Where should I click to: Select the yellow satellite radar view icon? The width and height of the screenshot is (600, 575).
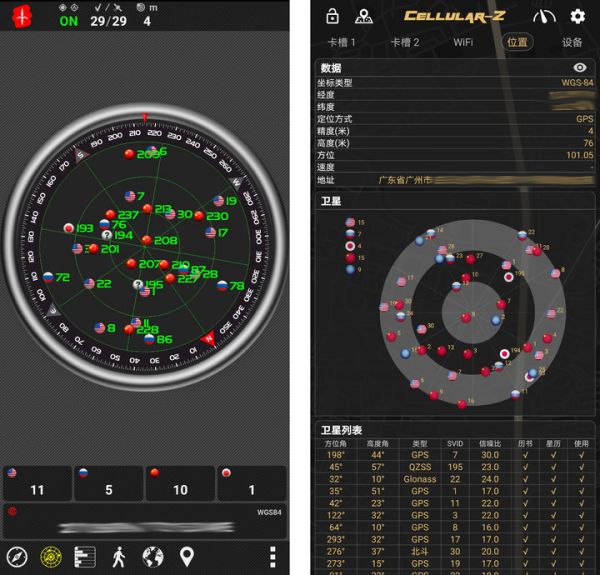(x=50, y=556)
